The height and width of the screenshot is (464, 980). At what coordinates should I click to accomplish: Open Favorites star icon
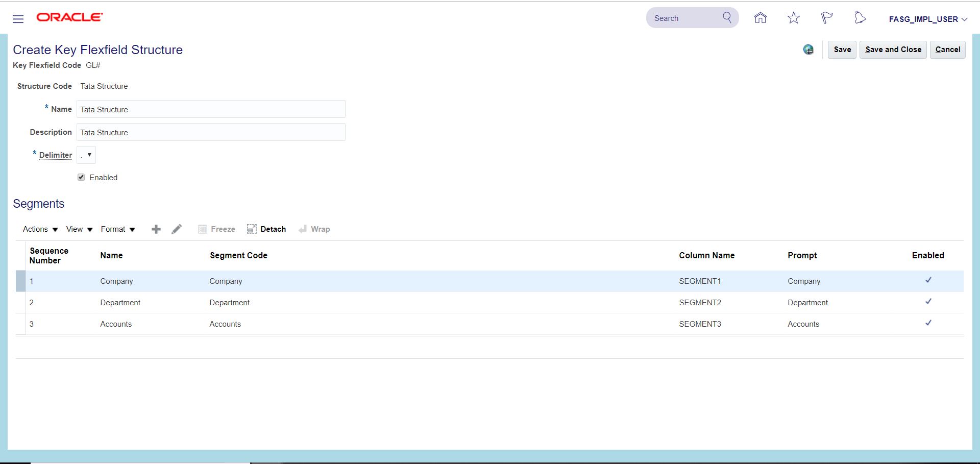pos(793,18)
